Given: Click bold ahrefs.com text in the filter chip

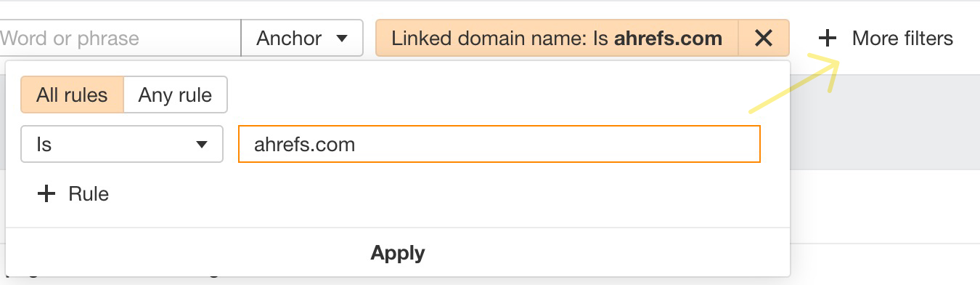Looking at the screenshot, I should 668,39.
